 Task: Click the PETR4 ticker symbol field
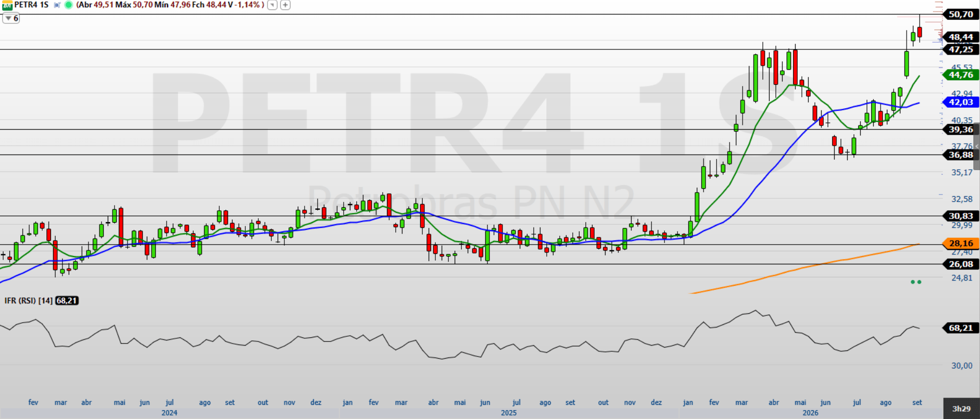26,5
